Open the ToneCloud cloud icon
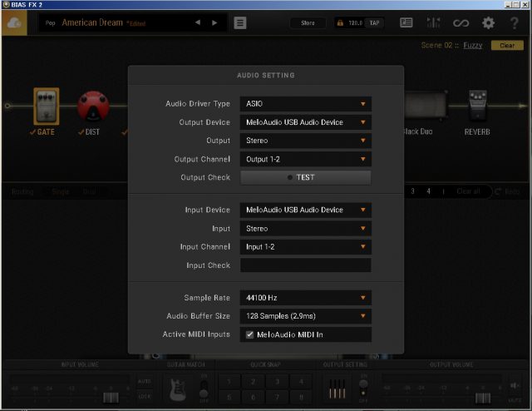 tap(14, 23)
